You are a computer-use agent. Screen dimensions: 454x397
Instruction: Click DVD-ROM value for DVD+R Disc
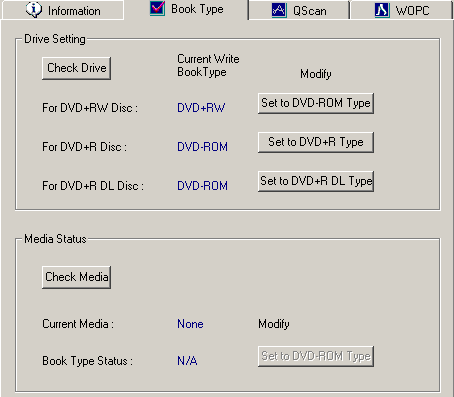pos(202,147)
